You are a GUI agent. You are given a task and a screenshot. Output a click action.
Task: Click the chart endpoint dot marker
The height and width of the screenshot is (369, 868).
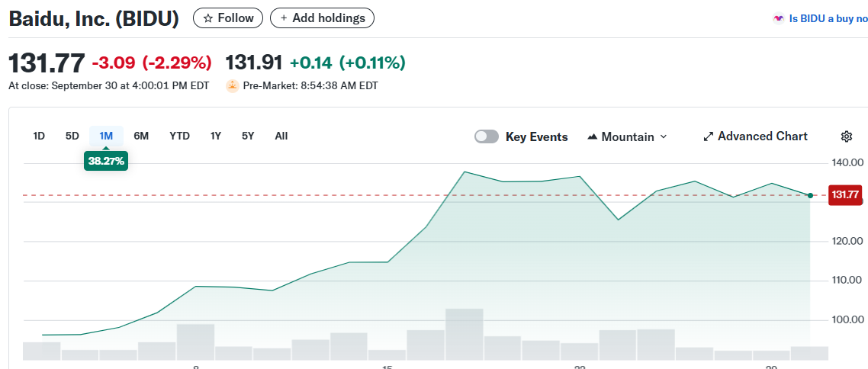810,196
